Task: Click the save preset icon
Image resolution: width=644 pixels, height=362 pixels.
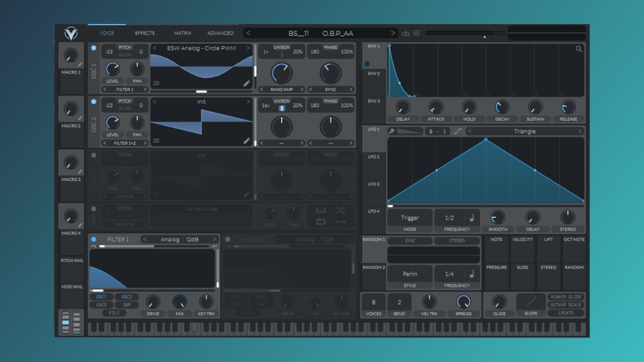Action: pos(406,33)
